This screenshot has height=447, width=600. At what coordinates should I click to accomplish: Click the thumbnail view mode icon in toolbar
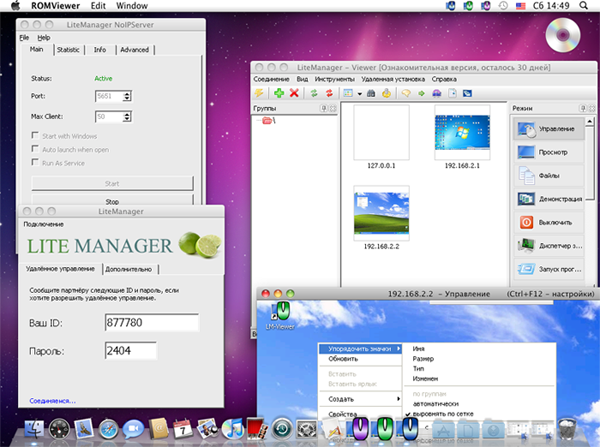point(348,93)
